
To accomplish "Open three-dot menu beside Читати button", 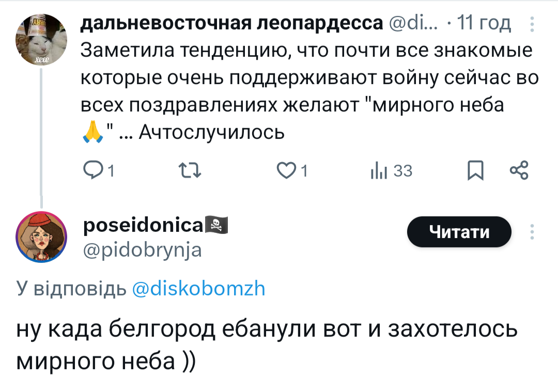I will 533,232.
